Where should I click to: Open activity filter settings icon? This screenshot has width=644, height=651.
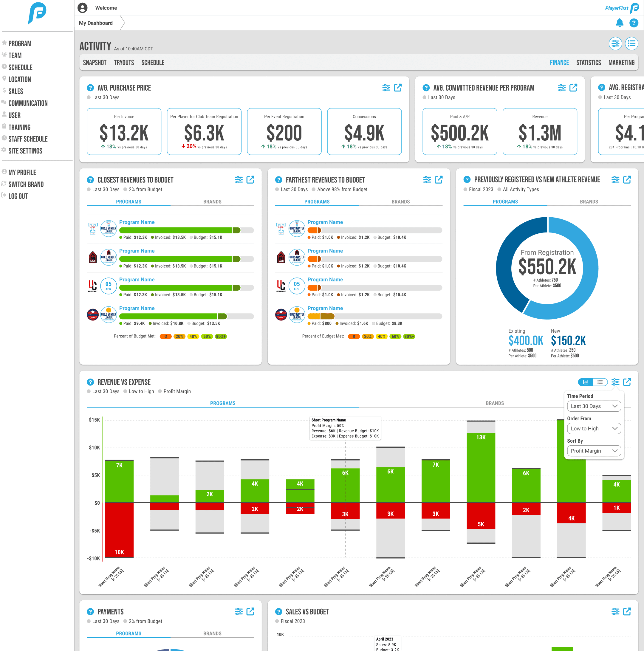click(615, 44)
